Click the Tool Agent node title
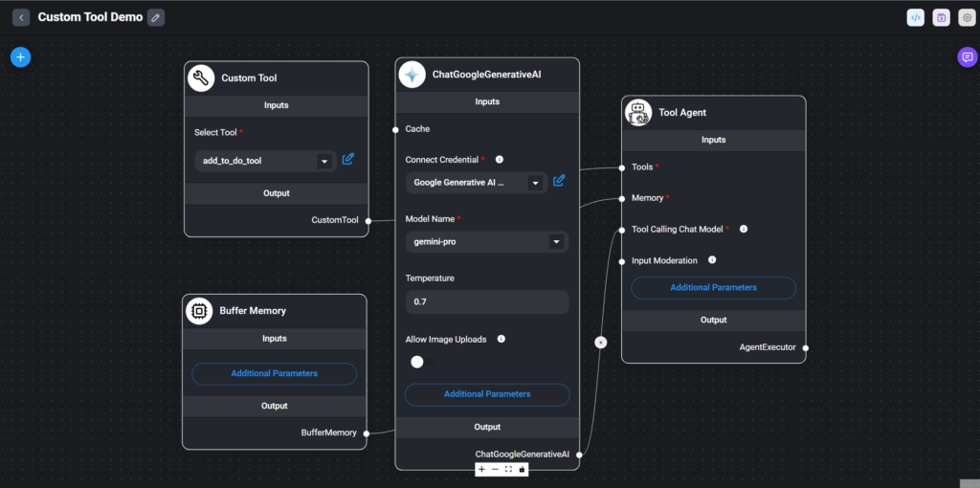This screenshot has height=488, width=980. (x=682, y=113)
